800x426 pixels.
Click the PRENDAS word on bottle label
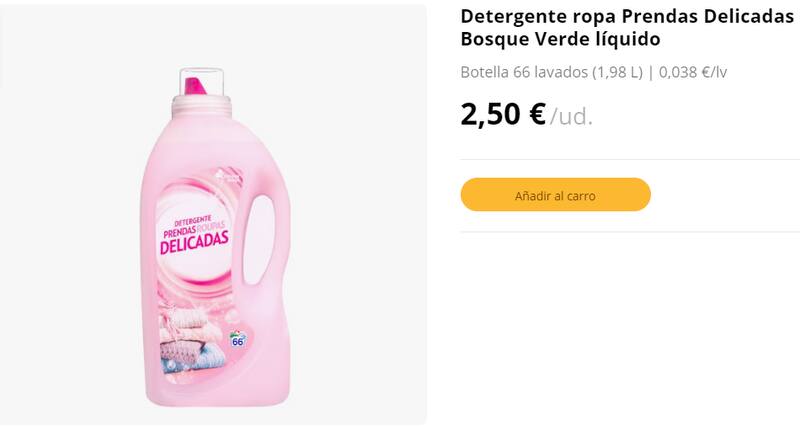175,228
